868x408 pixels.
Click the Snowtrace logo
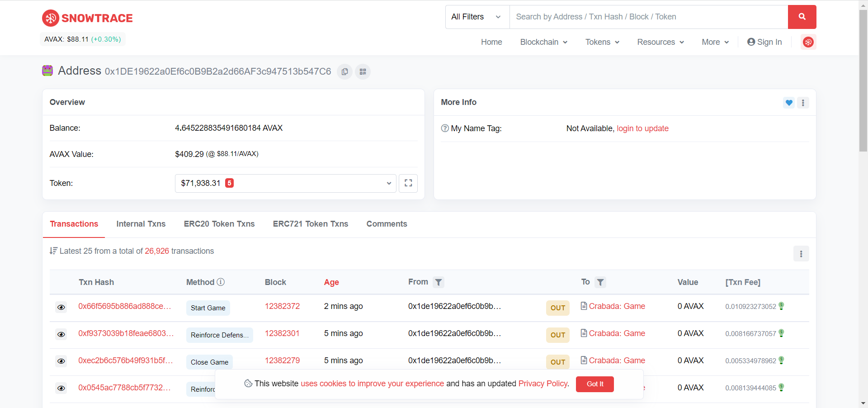point(87,18)
